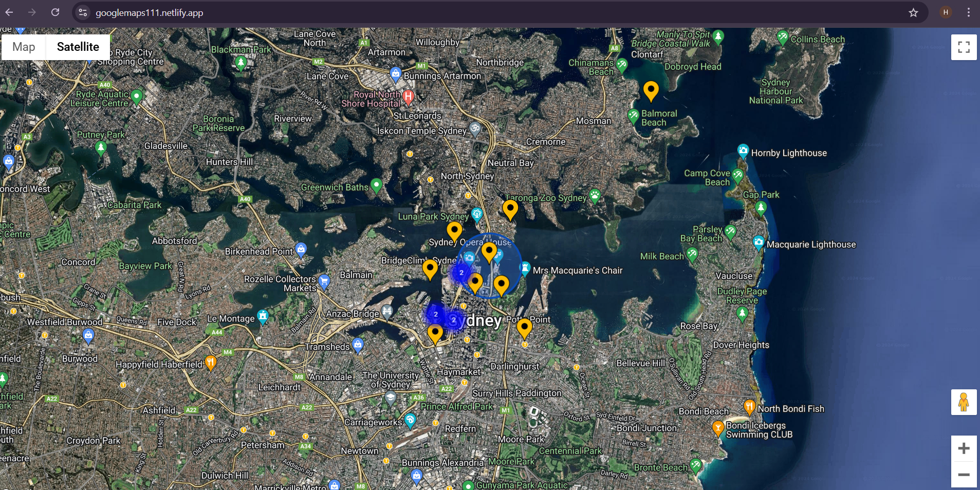Select the Satellite view type

click(78, 47)
